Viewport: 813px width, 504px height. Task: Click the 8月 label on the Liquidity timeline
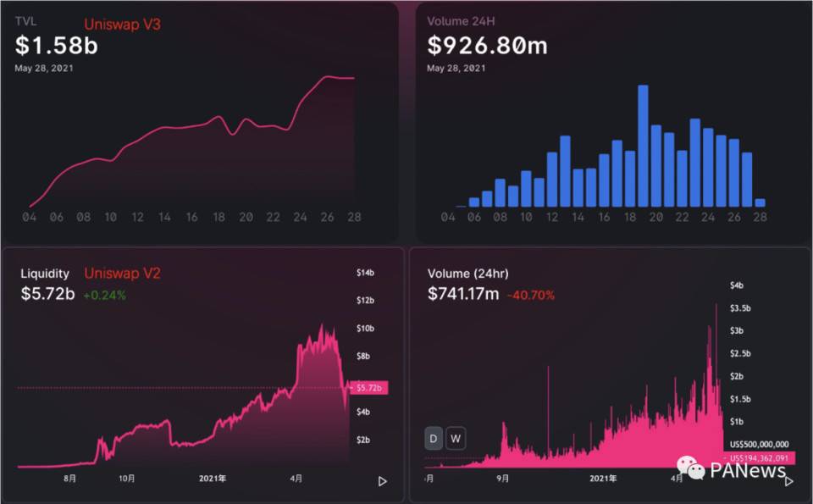point(69,478)
